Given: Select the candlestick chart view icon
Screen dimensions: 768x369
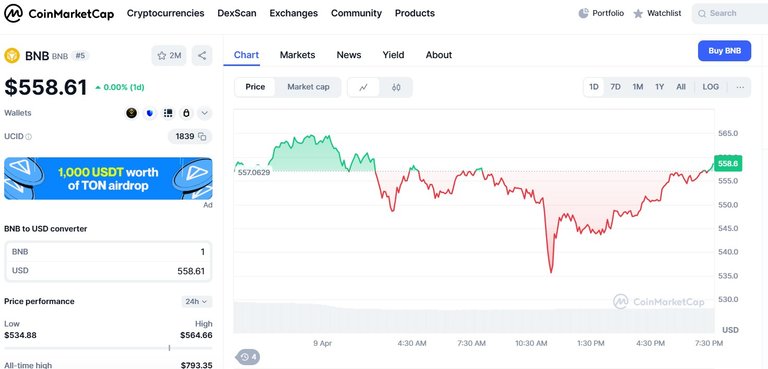Looking at the screenshot, I should coord(396,87).
